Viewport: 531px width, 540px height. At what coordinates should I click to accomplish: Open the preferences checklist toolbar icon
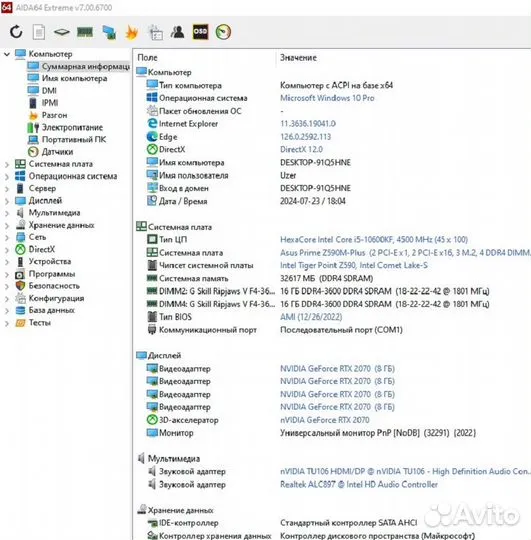(x=155, y=32)
